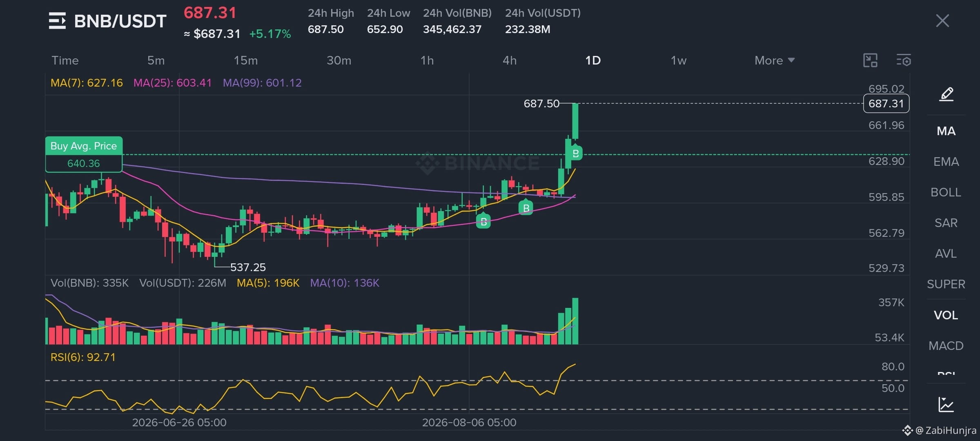Viewport: 980px width, 441px height.
Task: Click the 2026-08-06 05:00 date label
Action: 469,423
